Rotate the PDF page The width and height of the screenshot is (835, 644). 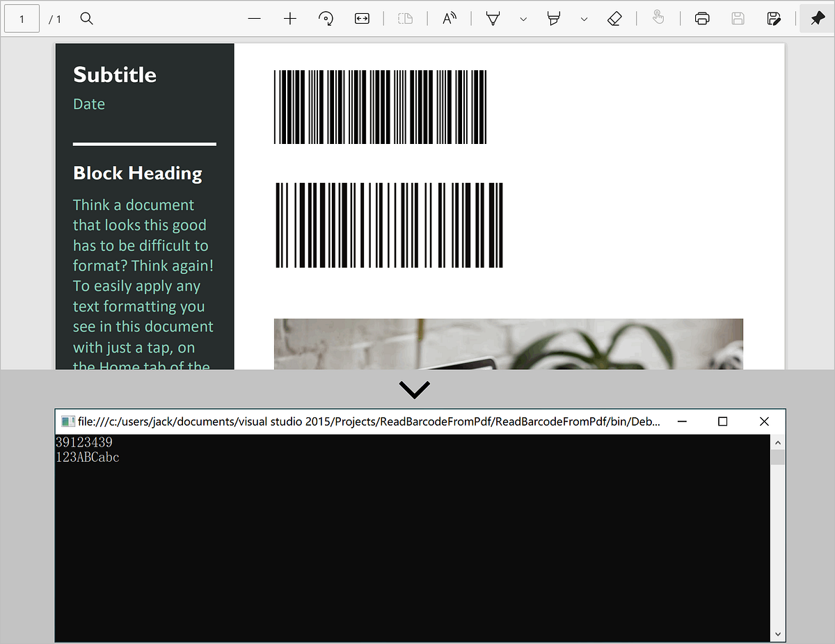tap(326, 19)
